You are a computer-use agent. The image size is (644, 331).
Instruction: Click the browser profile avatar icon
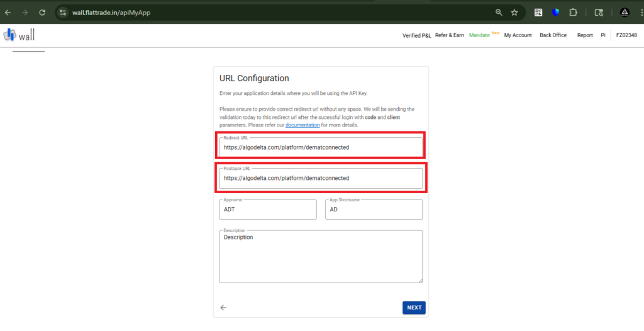pos(625,12)
